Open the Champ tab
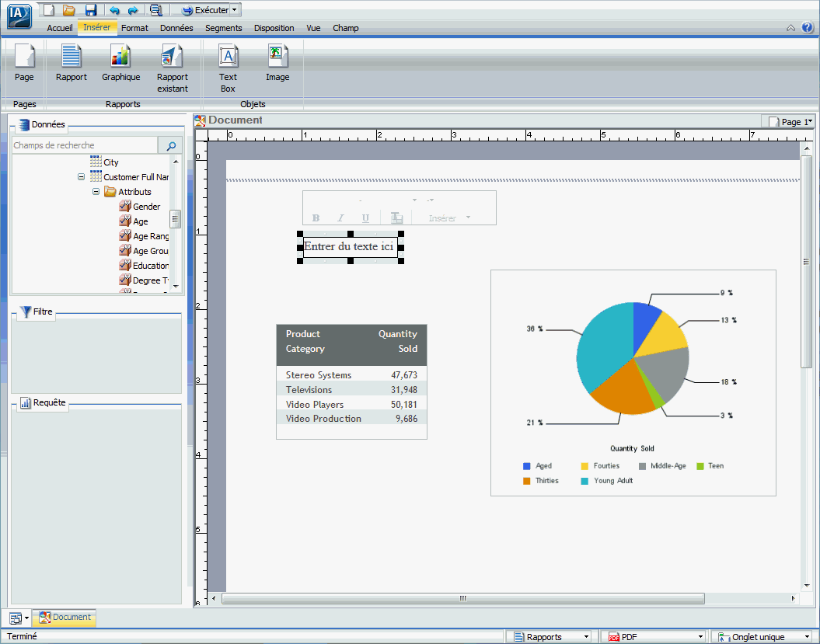The height and width of the screenshot is (644, 820). click(x=346, y=28)
